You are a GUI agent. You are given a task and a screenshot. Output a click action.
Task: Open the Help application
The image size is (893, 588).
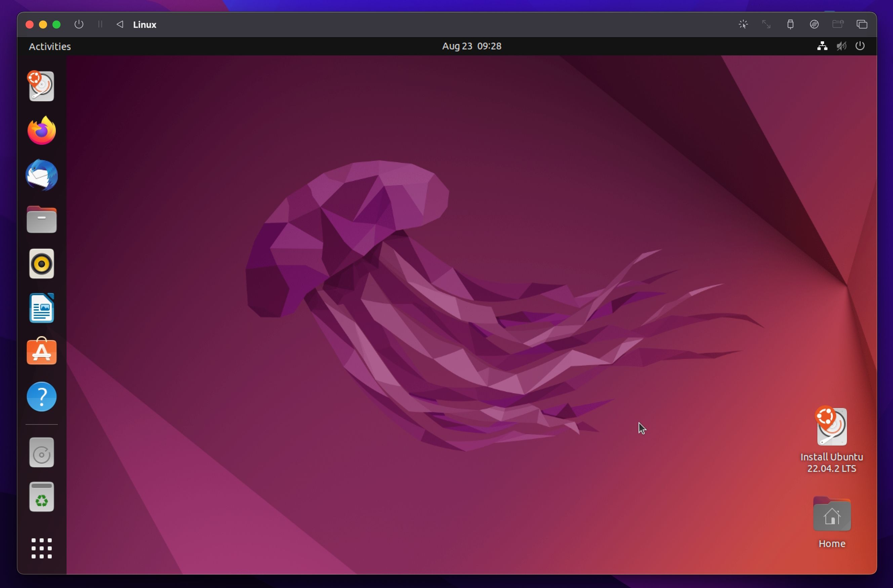click(41, 396)
